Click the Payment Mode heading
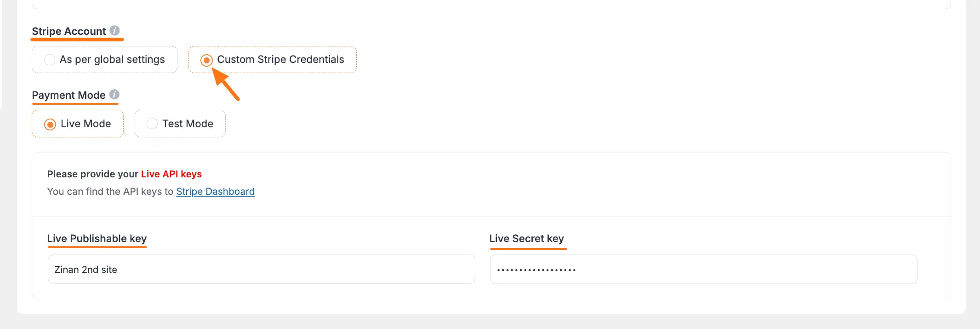Viewport: 980px width, 329px height. (68, 95)
